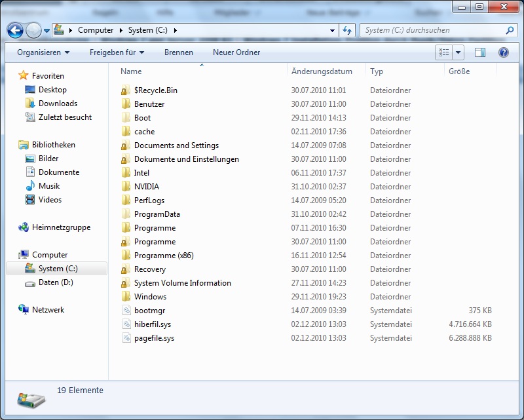Click the Recovery locked folder icon

[x=126, y=269]
